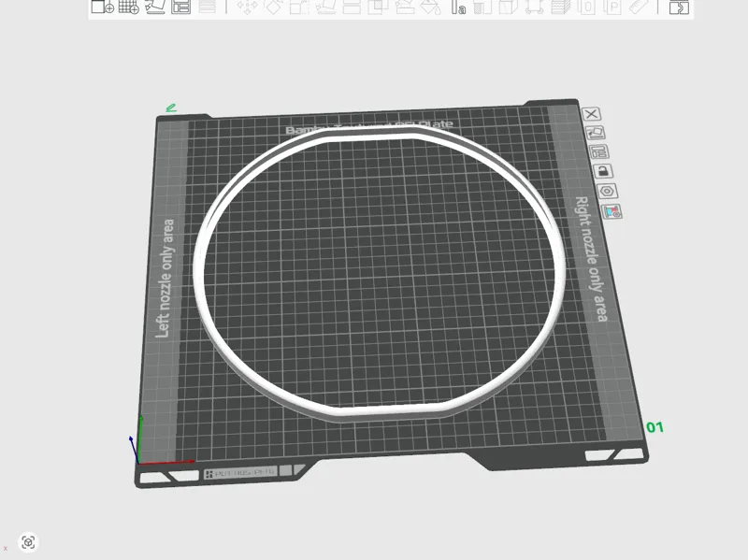748x560 pixels.
Task: Select the Rotate tool in the toolbar
Action: point(273,7)
